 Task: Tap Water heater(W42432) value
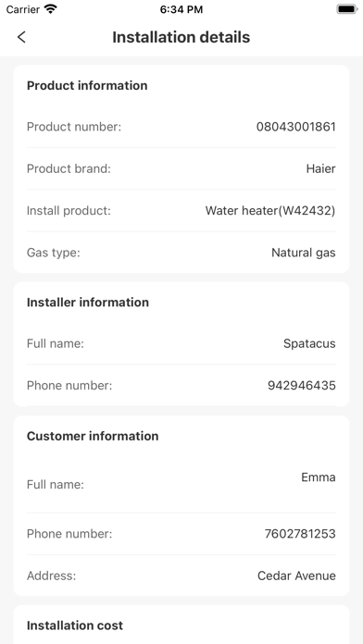click(270, 211)
